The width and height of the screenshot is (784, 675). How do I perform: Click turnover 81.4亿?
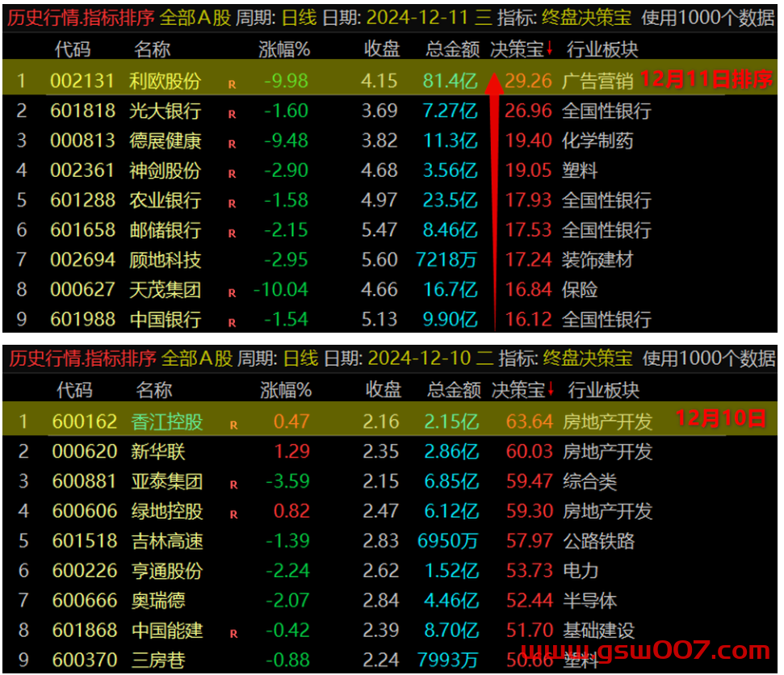point(450,81)
